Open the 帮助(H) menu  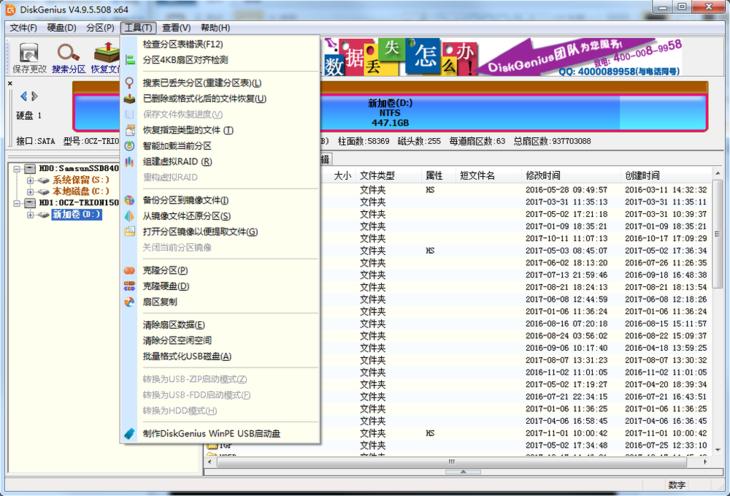[215, 28]
